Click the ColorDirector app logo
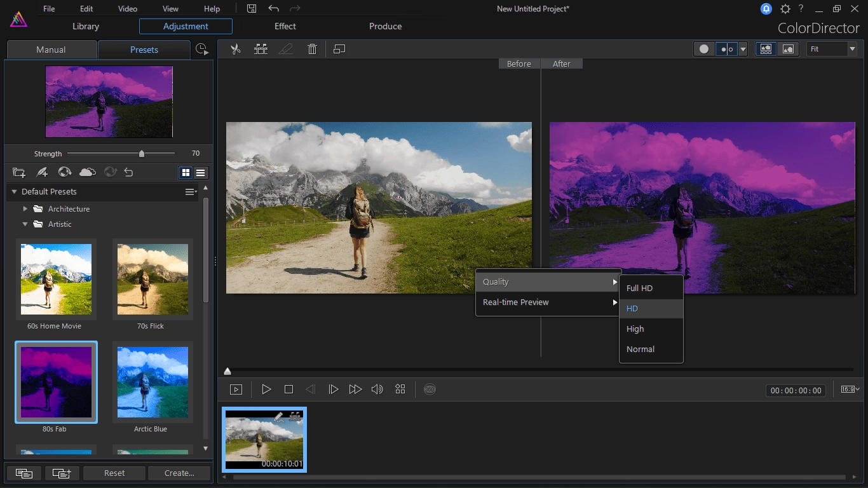 (18, 18)
